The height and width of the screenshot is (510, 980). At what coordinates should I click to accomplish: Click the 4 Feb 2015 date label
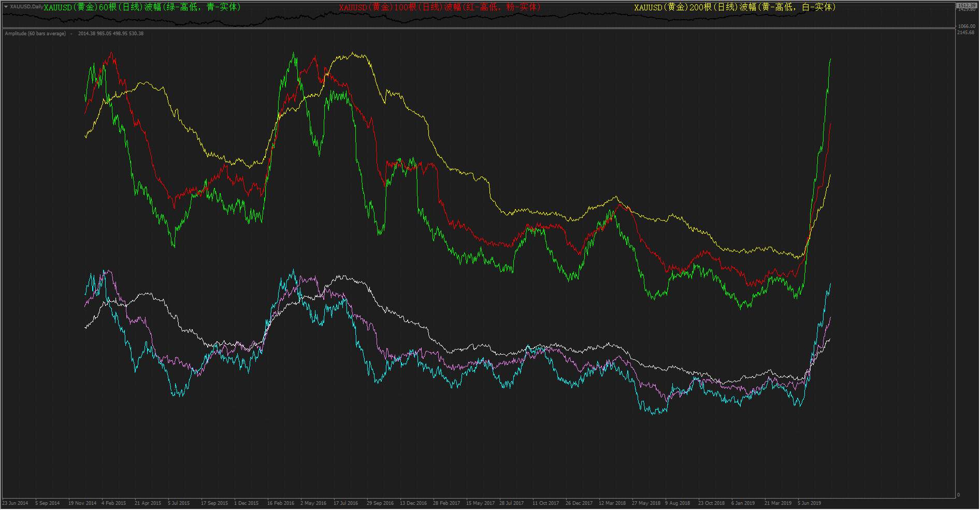tap(114, 503)
